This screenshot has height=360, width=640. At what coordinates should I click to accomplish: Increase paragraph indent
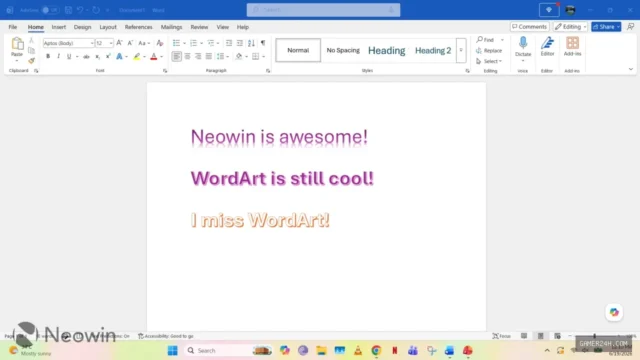tap(240, 43)
